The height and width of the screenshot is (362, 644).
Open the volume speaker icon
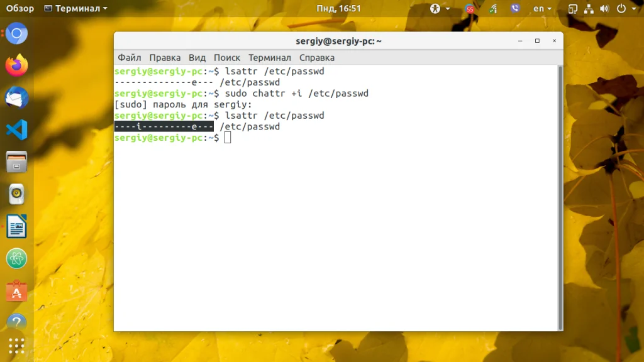pos(604,9)
